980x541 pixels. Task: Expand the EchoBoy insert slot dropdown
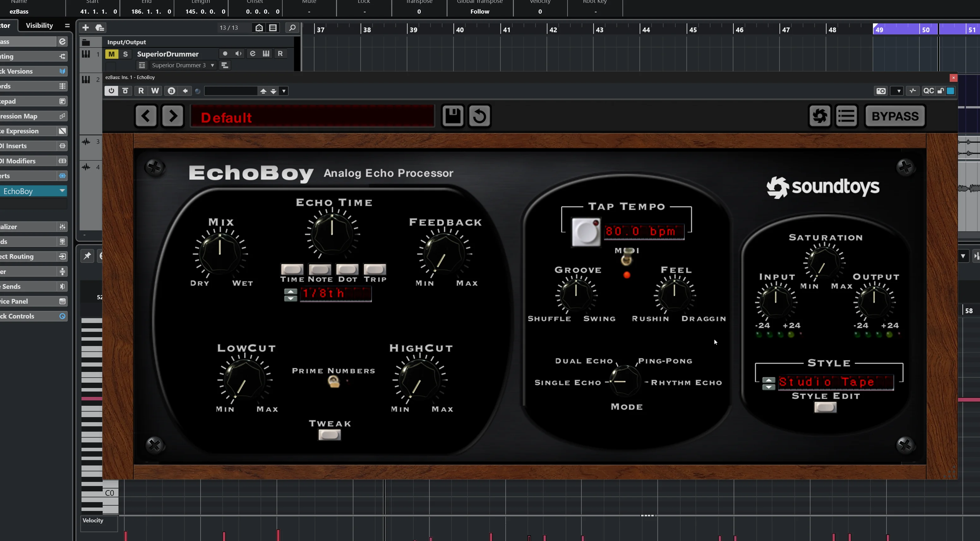(62, 191)
